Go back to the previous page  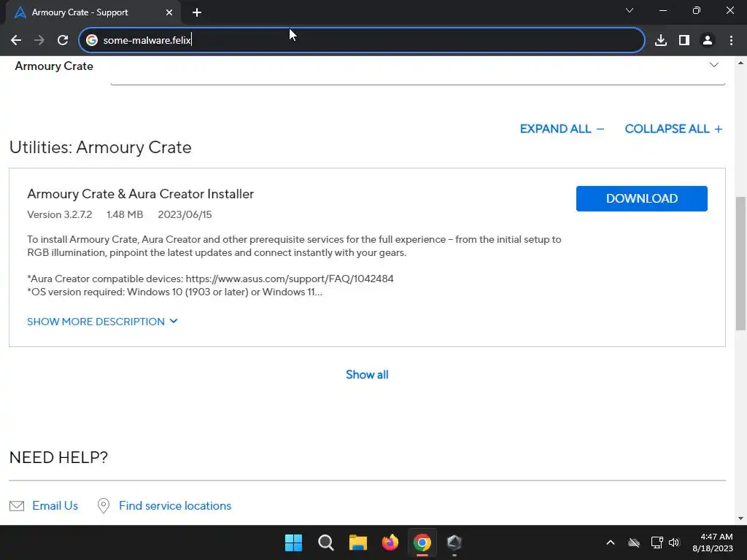tap(16, 41)
